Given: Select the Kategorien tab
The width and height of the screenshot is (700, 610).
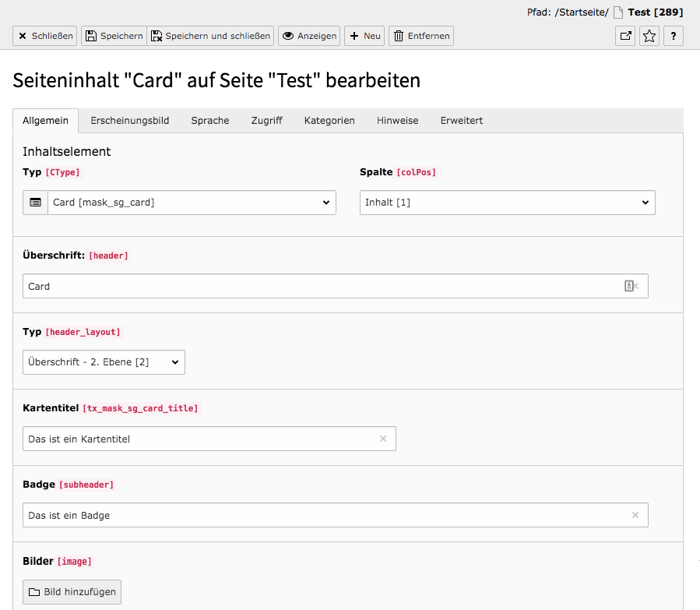Looking at the screenshot, I should (329, 121).
